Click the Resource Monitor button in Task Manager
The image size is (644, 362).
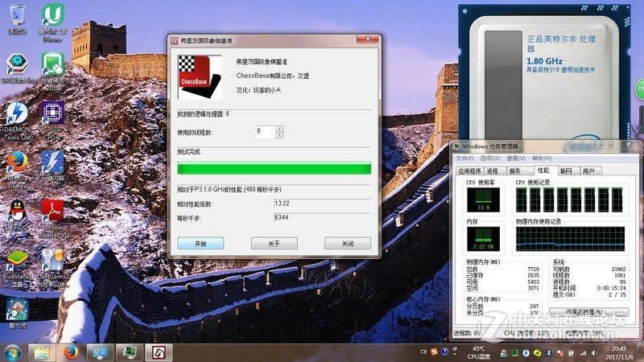[x=588, y=312]
